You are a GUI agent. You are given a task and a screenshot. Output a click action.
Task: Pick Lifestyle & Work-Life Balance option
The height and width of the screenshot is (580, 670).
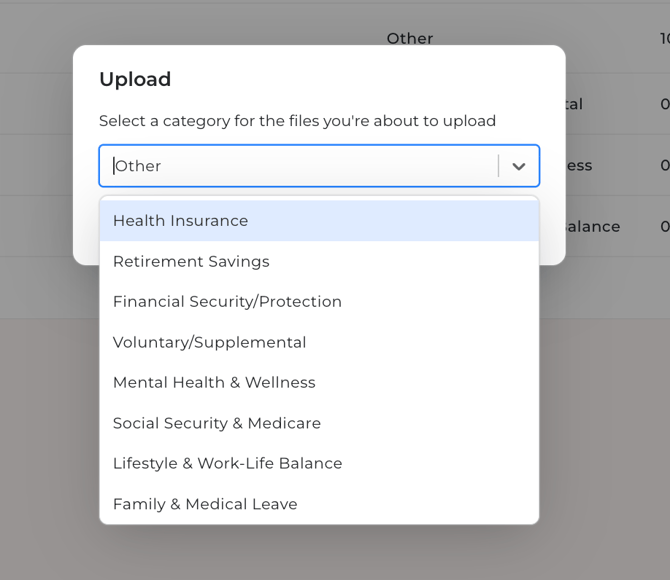[227, 464]
